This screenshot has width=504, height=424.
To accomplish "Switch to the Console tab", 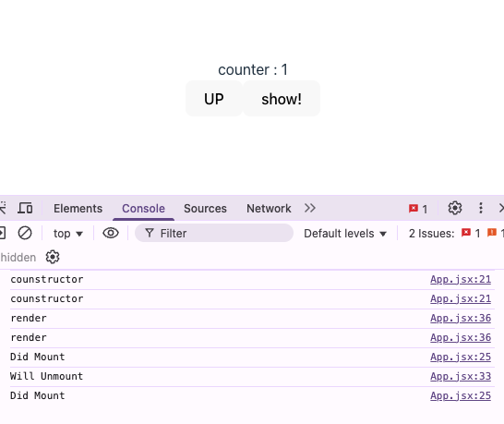I will coord(143,209).
